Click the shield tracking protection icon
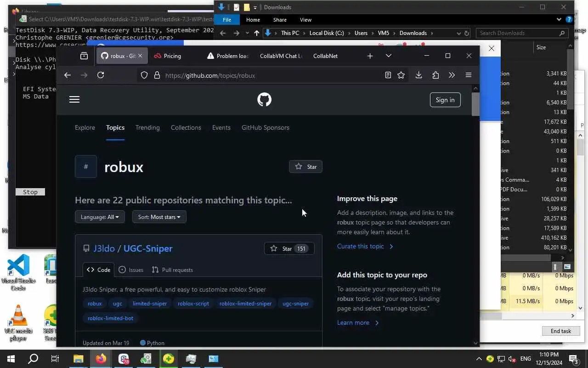The height and width of the screenshot is (368, 588). coord(144,75)
